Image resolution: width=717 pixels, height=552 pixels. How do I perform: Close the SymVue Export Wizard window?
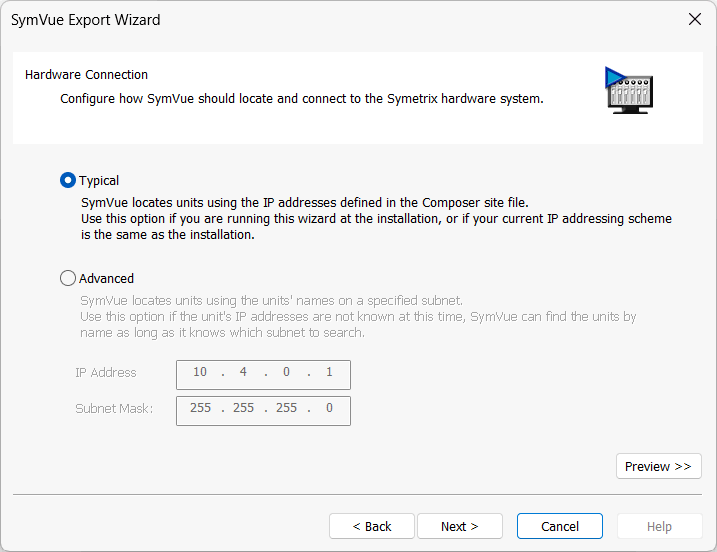click(695, 19)
